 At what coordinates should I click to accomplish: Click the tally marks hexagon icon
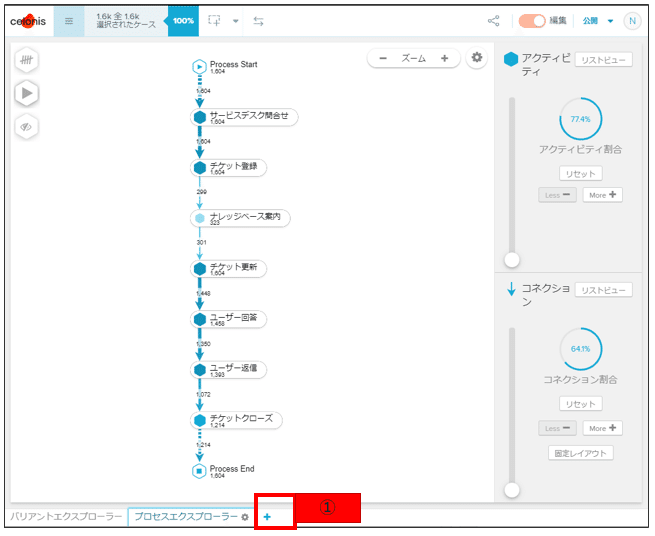27,60
